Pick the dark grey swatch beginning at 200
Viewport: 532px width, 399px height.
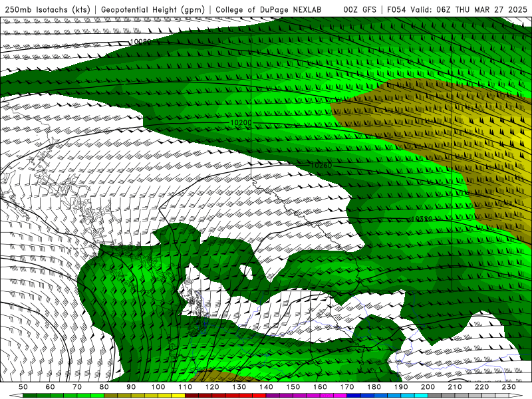click(435, 396)
